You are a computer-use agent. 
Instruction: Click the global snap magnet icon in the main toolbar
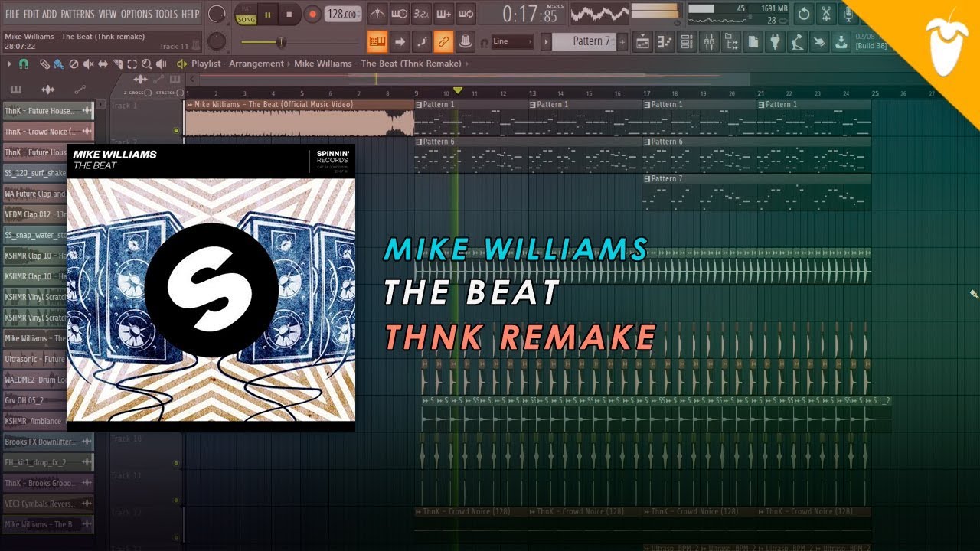484,41
